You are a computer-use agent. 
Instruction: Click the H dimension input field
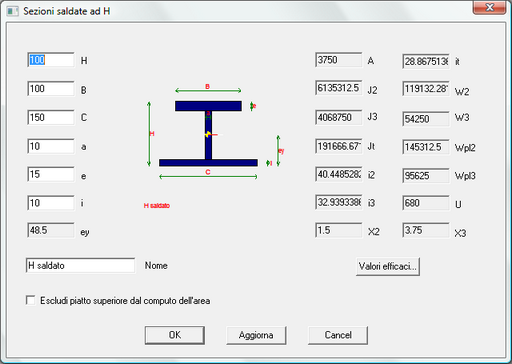51,60
